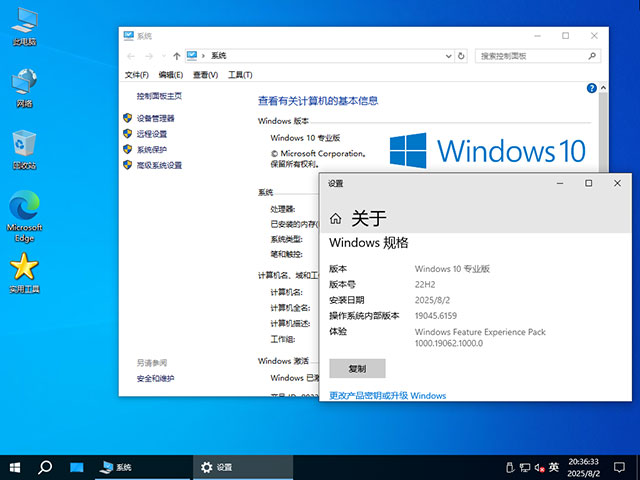Click the taskbar search magnifier icon
640x480 pixels.
[45, 467]
